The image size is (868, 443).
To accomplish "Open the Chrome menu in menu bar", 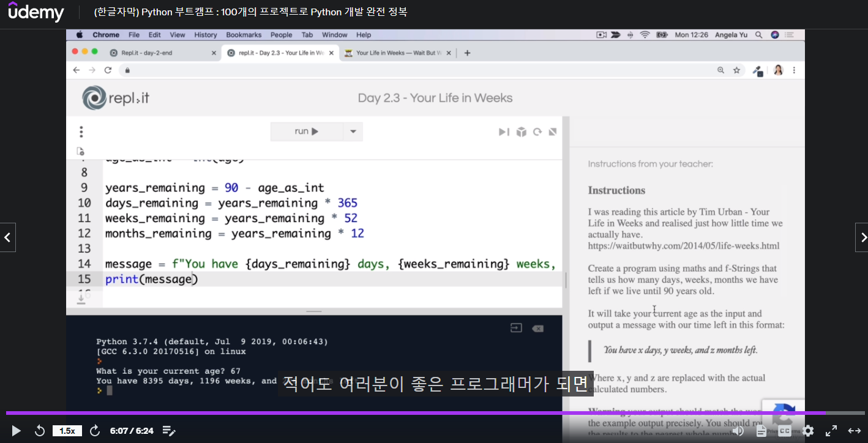I will point(106,35).
